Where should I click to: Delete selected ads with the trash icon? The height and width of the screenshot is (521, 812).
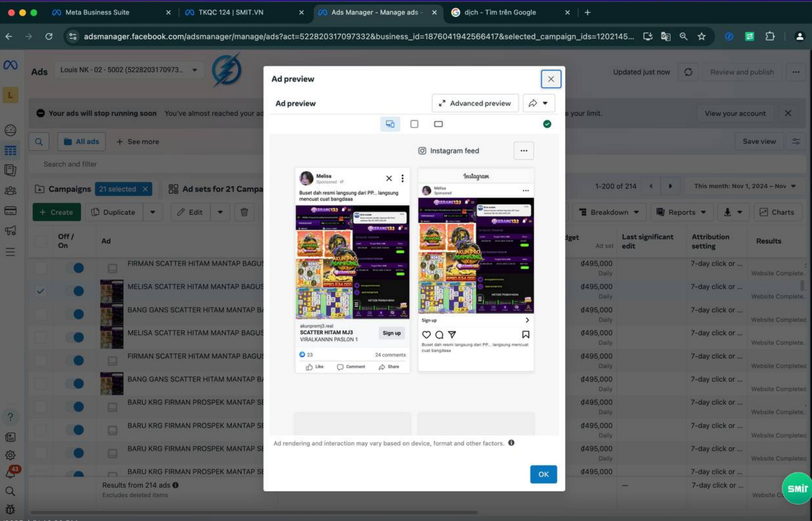(244, 212)
